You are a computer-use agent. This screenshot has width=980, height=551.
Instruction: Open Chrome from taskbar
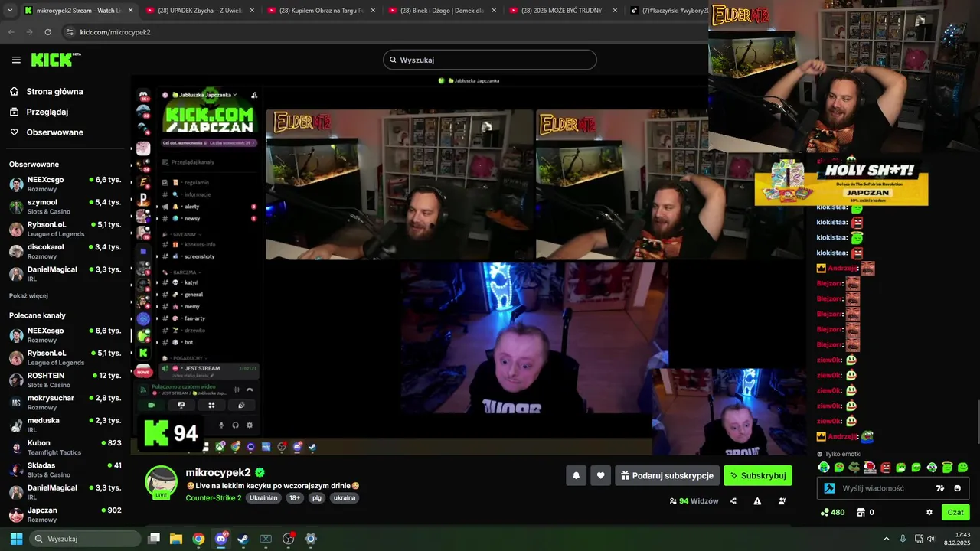tap(198, 539)
